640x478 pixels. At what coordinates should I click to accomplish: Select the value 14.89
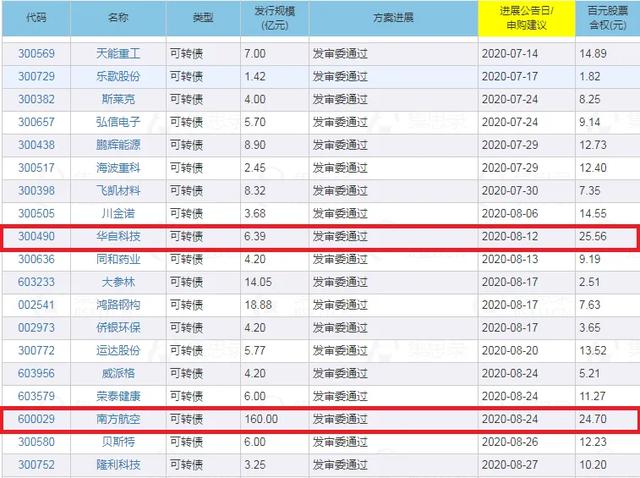593,53
